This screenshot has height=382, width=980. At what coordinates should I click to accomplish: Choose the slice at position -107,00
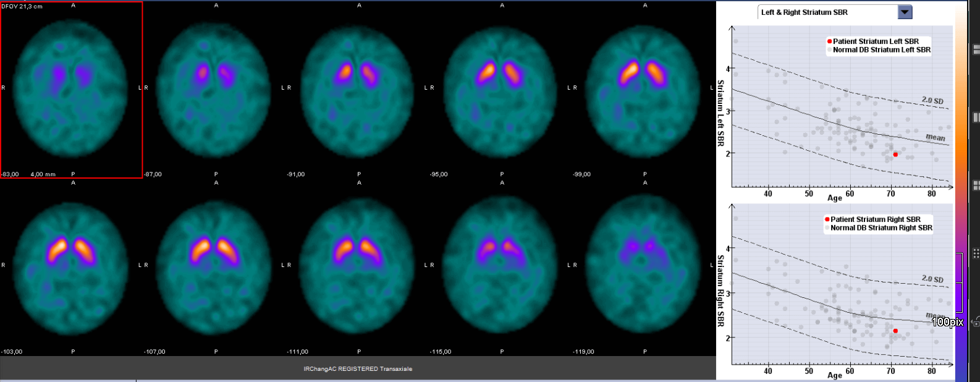click(214, 266)
